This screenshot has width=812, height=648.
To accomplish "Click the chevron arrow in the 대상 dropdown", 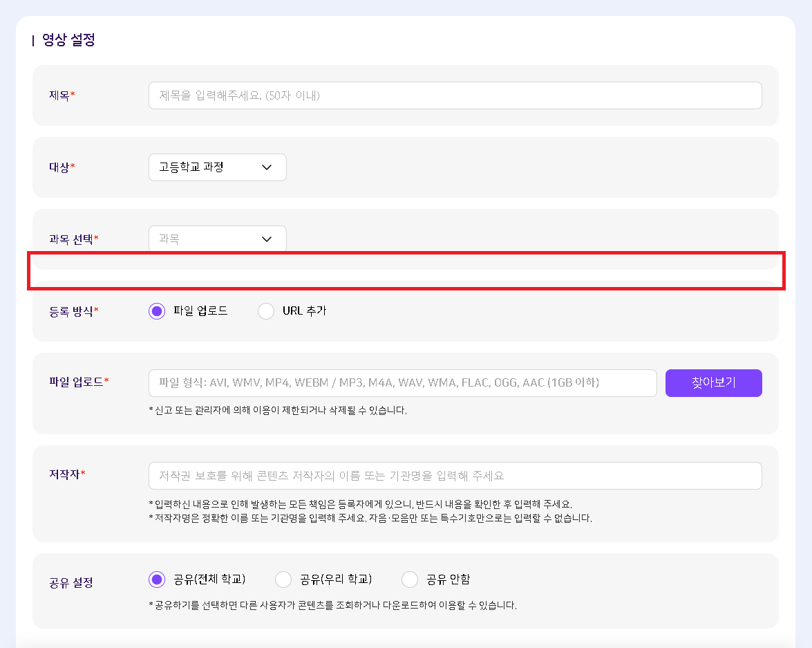I will [x=267, y=167].
